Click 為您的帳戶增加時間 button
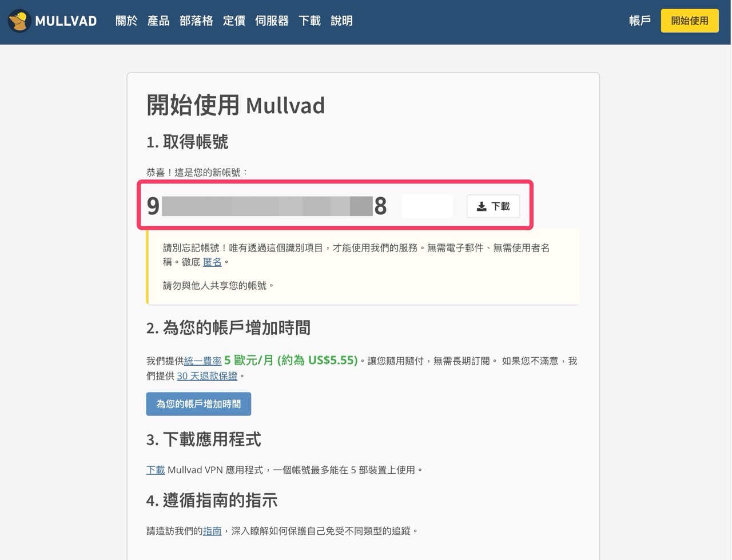 click(x=198, y=404)
